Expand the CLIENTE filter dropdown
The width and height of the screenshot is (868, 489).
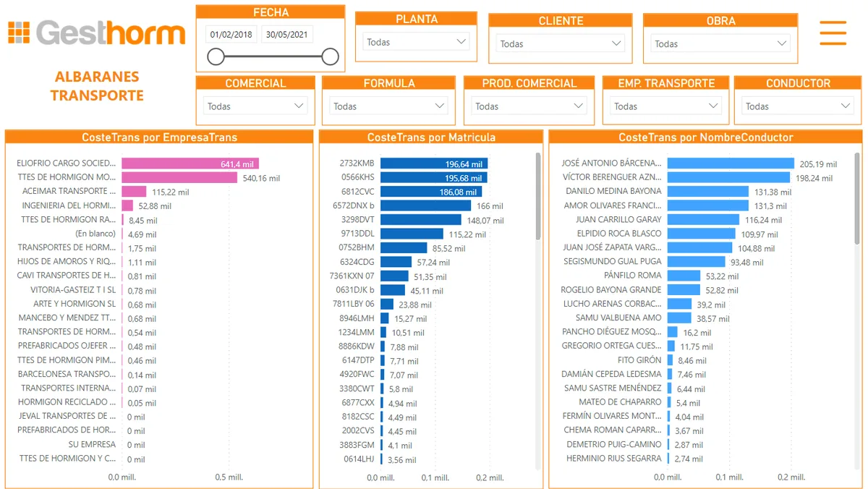(x=561, y=43)
